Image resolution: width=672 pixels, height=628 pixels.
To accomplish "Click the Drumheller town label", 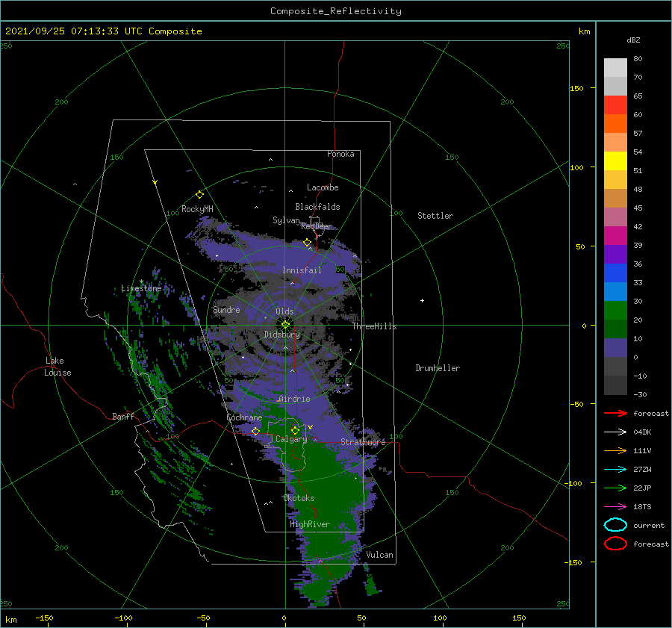I will (438, 368).
